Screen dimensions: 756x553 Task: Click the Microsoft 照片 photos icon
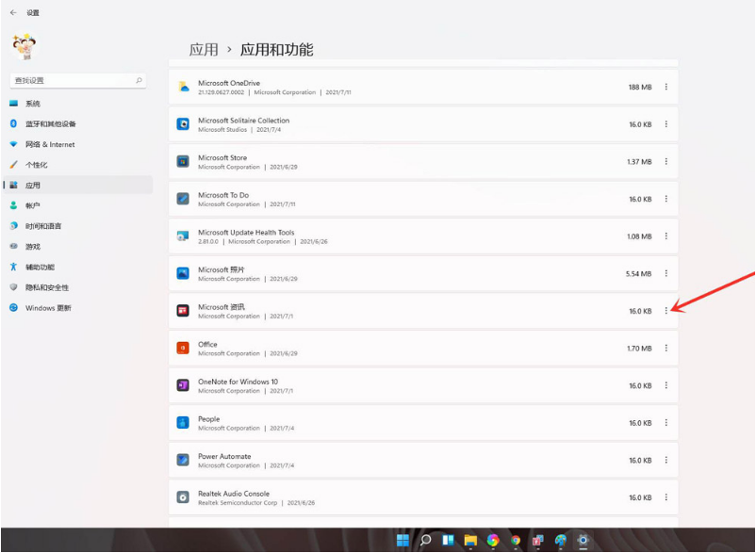pos(183,273)
